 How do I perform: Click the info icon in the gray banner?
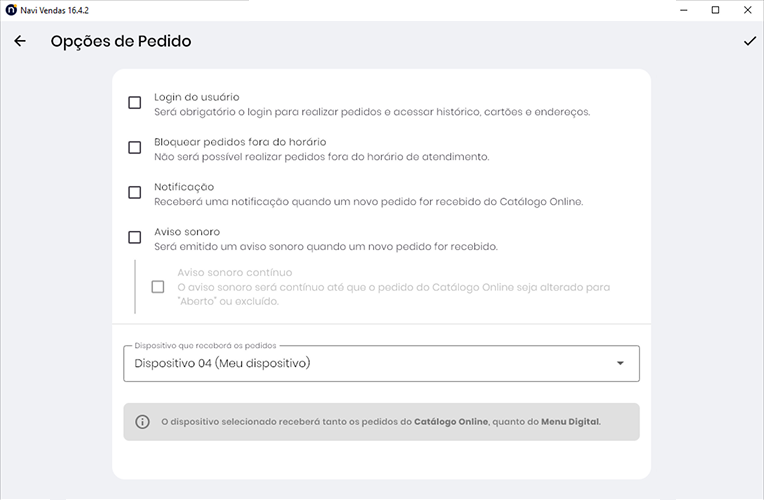(142, 422)
